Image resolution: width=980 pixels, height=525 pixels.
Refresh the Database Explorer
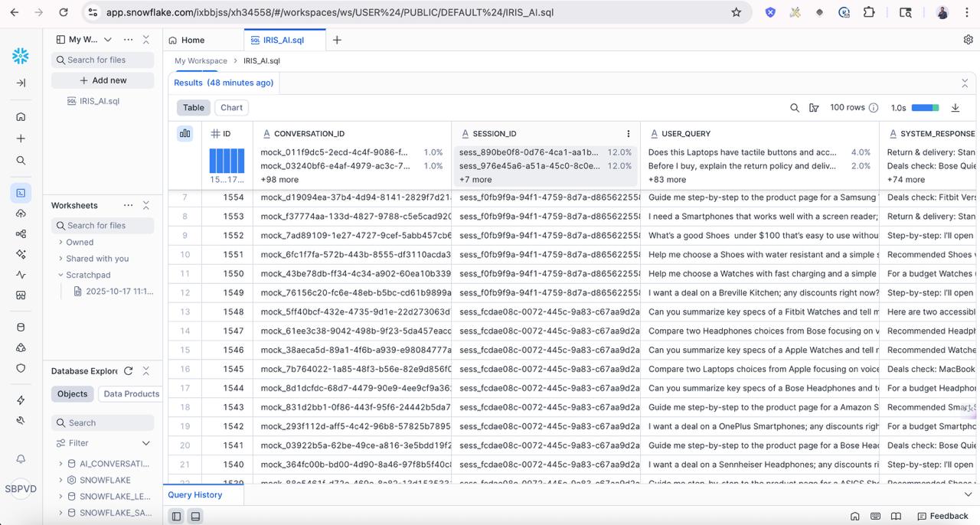[129, 370]
